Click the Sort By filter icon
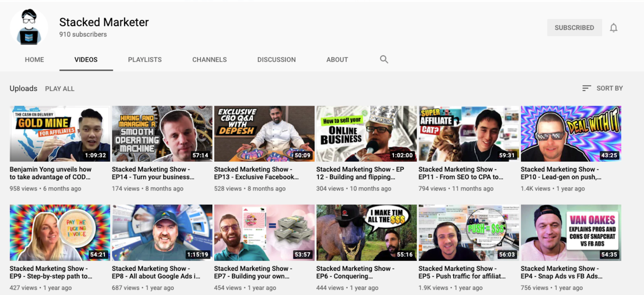644x295 pixels. [586, 88]
